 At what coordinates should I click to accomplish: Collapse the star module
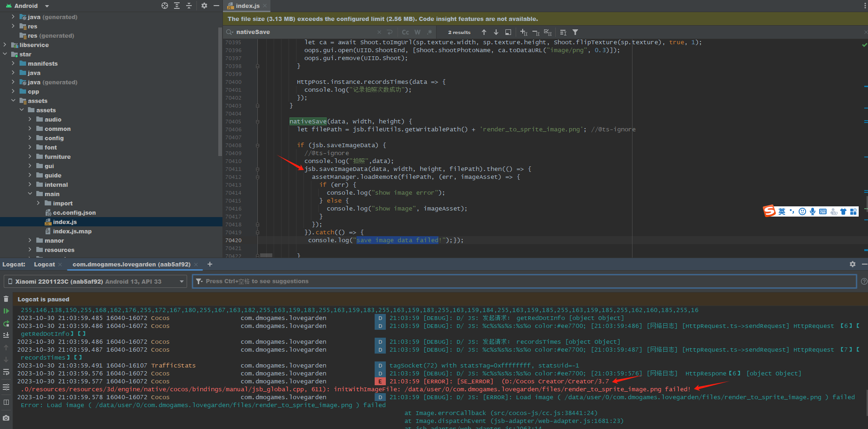pos(5,54)
